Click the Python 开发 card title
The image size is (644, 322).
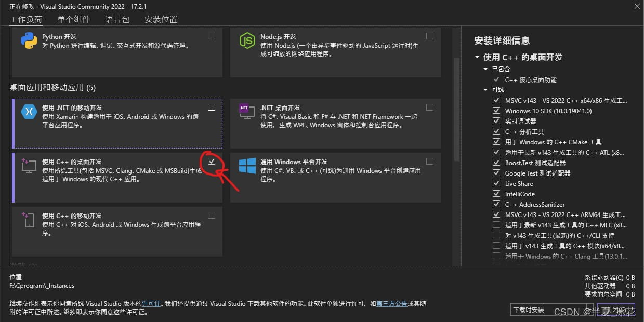pos(59,37)
